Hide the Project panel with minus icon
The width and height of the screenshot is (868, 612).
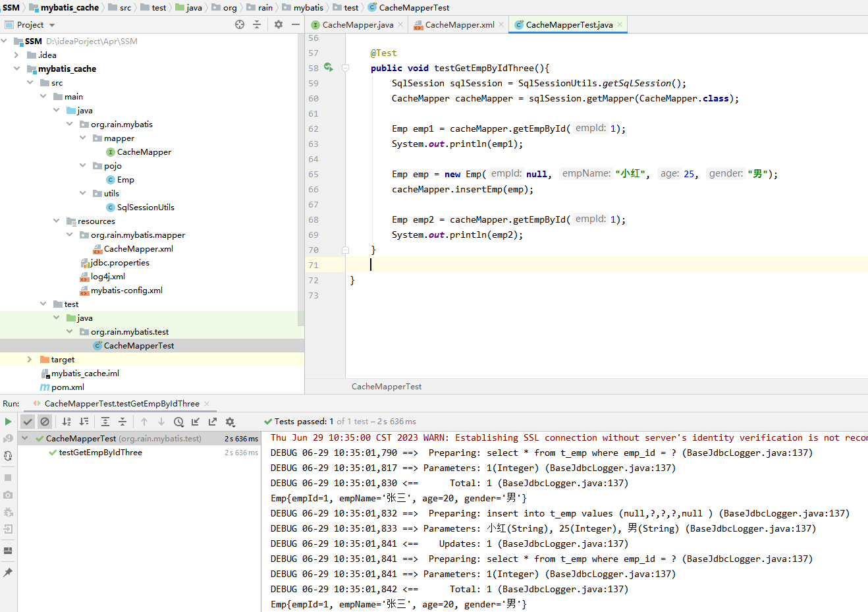pos(296,24)
